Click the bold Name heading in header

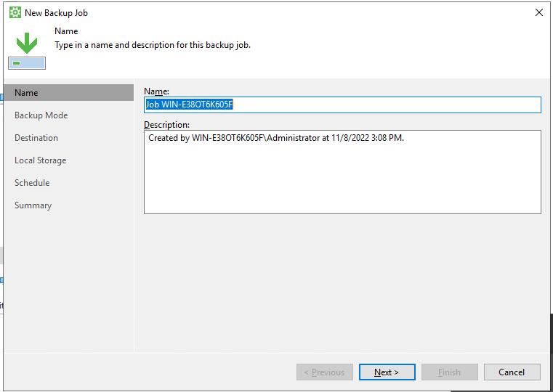pos(66,31)
